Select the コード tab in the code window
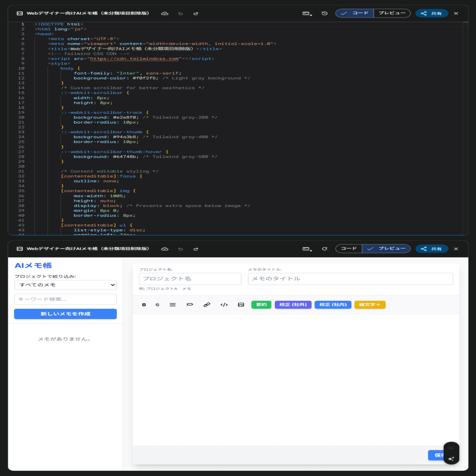 (355, 13)
